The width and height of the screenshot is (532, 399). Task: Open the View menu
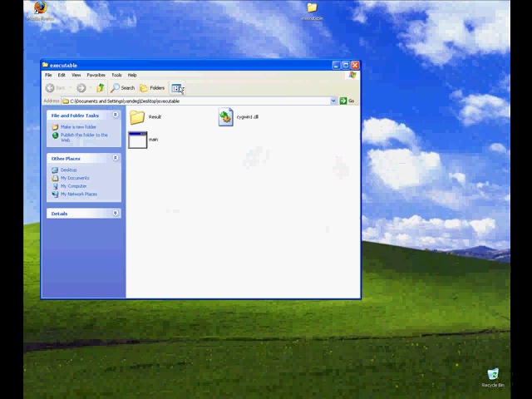[x=76, y=75]
